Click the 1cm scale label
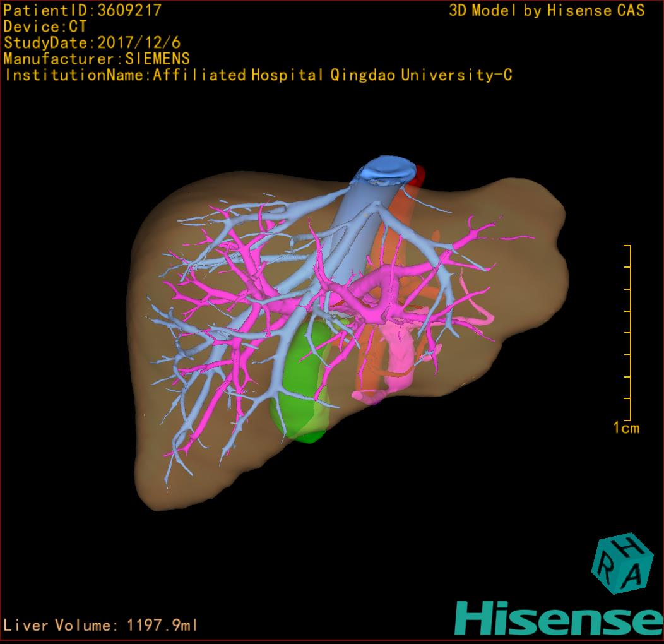 [x=626, y=428]
